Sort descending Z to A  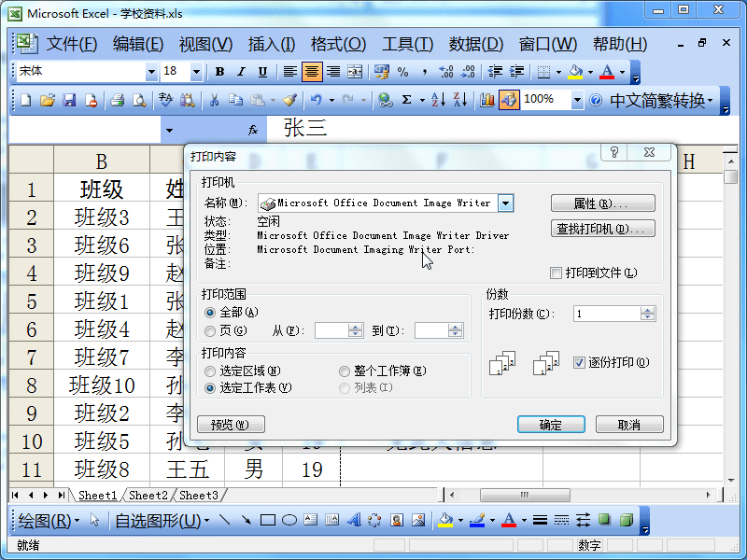(x=460, y=100)
